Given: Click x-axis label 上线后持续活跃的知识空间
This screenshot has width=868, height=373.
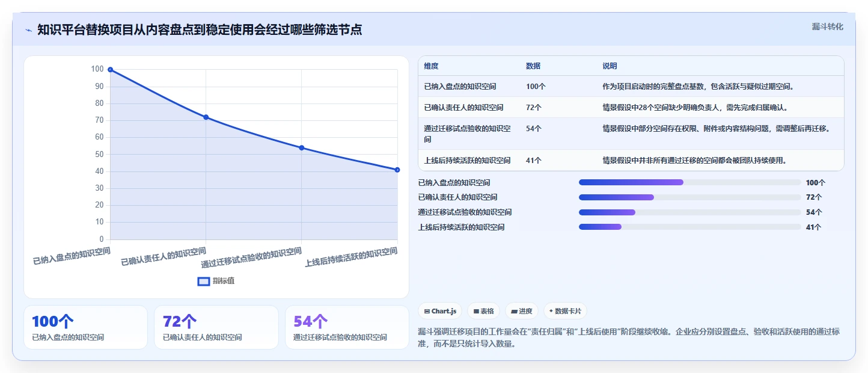Looking at the screenshot, I should 351,257.
